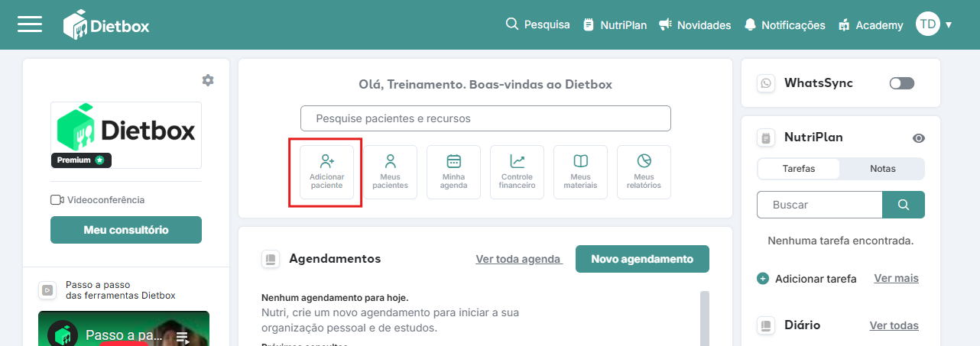Open Notificações bell menu
Screen dimensions: 980x346
(784, 24)
